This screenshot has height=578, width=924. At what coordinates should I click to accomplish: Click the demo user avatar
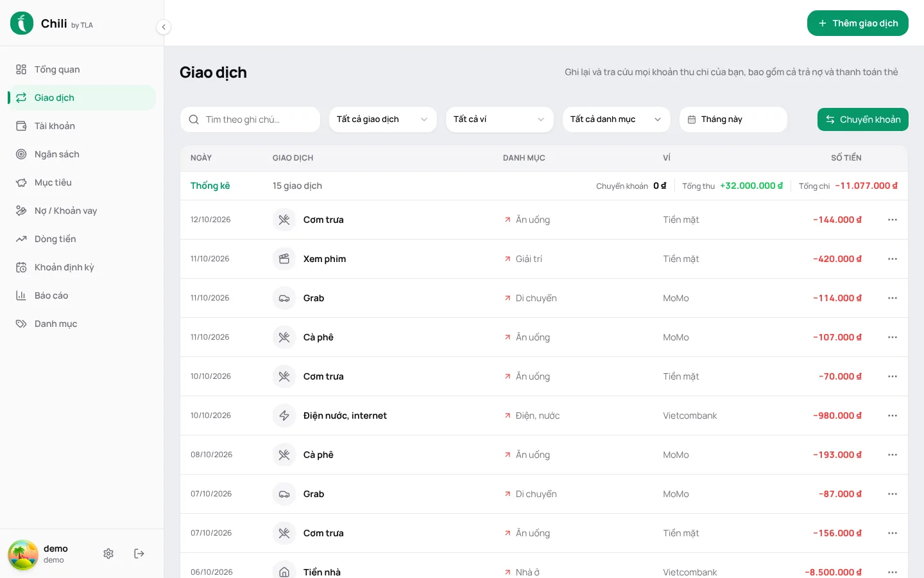pyautogui.click(x=23, y=554)
